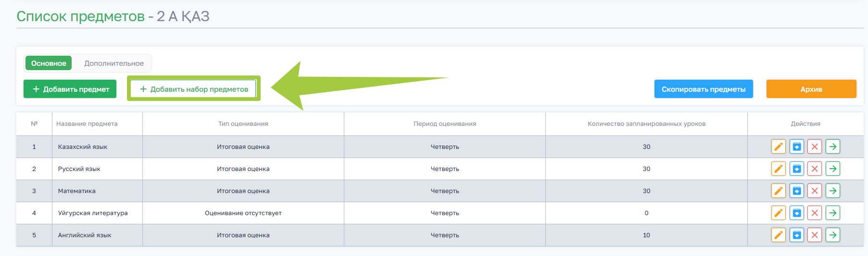Click the green arrow icon for Английский язык
This screenshot has height=256, width=868.
click(x=833, y=235)
